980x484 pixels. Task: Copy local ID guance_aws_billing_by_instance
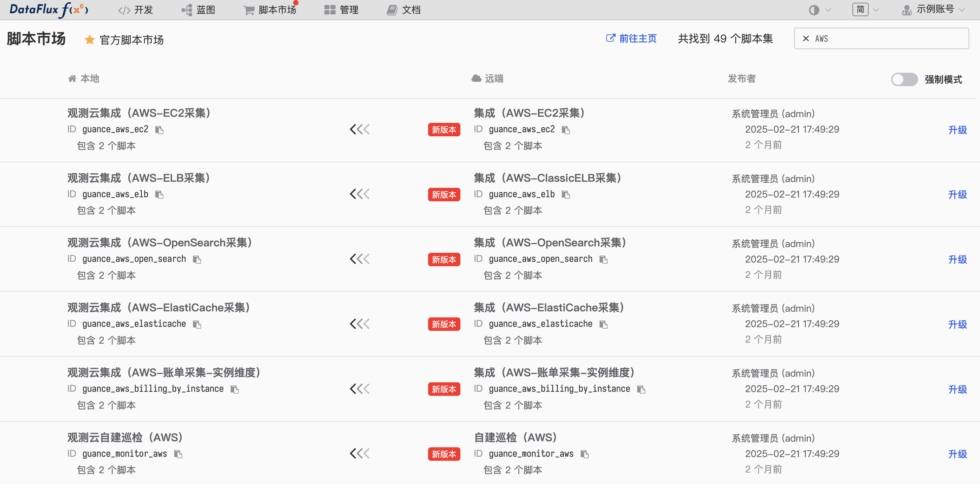(x=235, y=390)
